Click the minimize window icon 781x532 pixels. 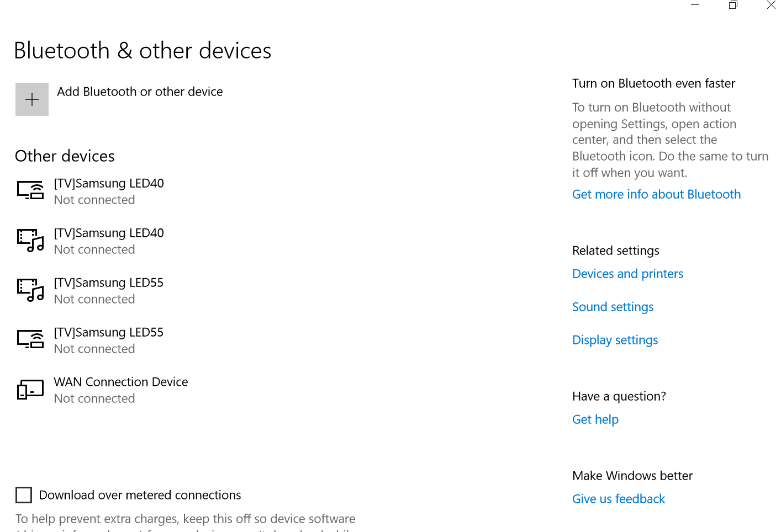[x=694, y=5]
